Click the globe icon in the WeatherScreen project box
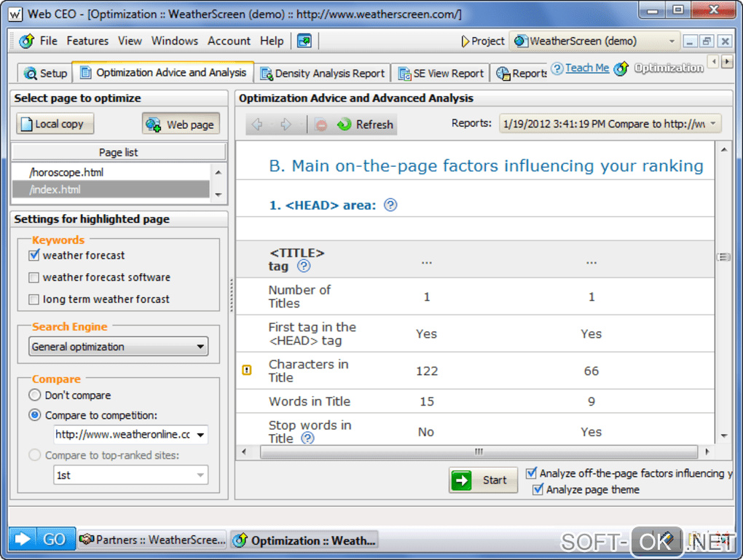 click(x=521, y=42)
